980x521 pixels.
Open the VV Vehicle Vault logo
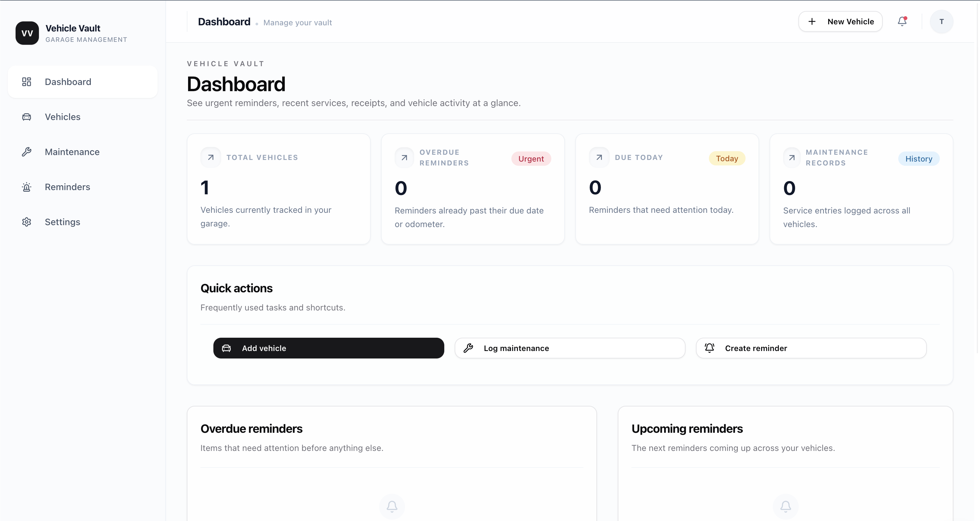(27, 33)
